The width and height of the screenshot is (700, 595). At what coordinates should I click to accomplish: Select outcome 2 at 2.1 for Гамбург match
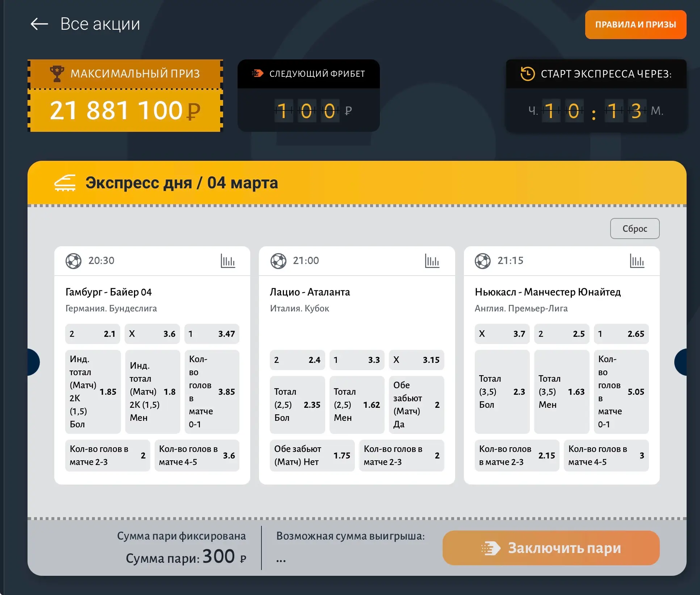click(92, 334)
